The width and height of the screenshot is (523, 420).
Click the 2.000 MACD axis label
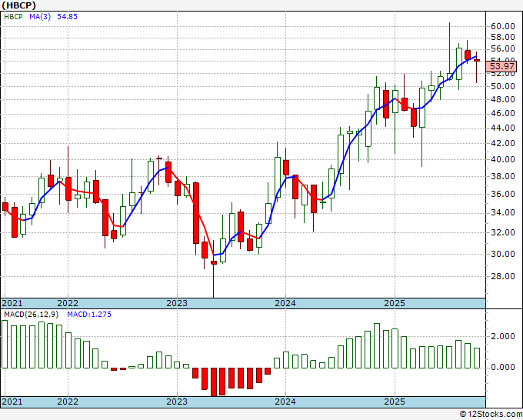point(503,336)
